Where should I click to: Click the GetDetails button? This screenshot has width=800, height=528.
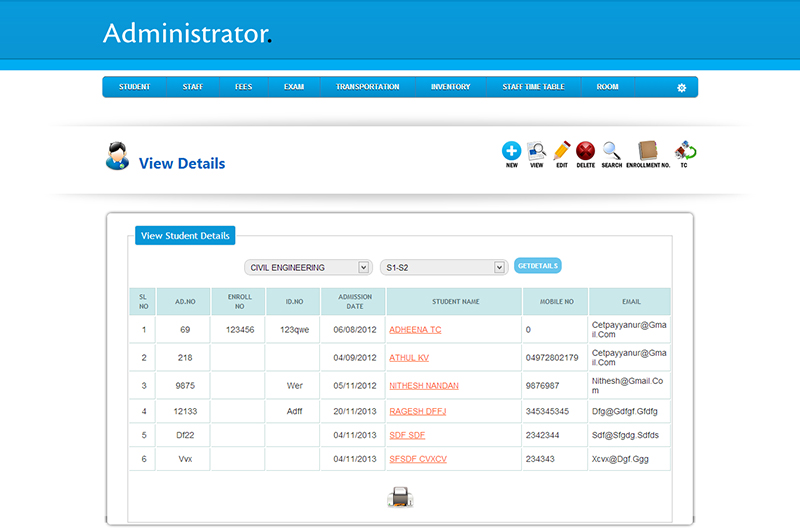pyautogui.click(x=538, y=266)
